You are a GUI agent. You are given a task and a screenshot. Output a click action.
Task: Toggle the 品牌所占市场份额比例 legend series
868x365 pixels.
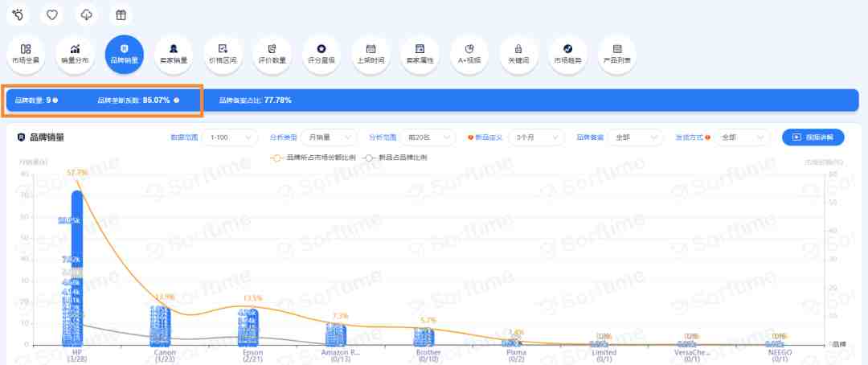pos(313,158)
